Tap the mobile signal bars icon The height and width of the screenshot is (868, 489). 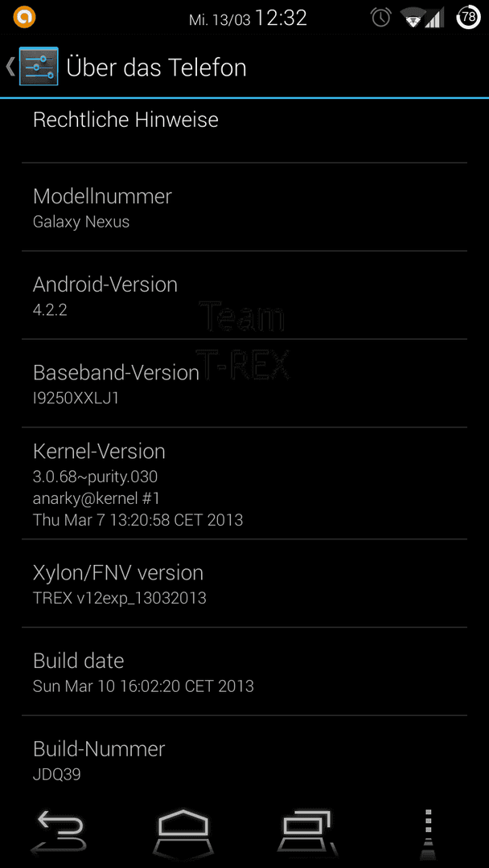coord(435,18)
